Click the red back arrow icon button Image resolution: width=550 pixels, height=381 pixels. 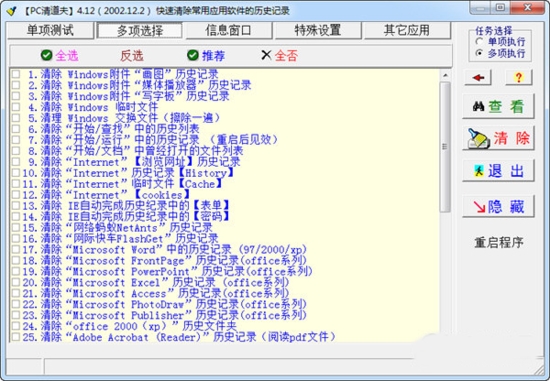(478, 78)
